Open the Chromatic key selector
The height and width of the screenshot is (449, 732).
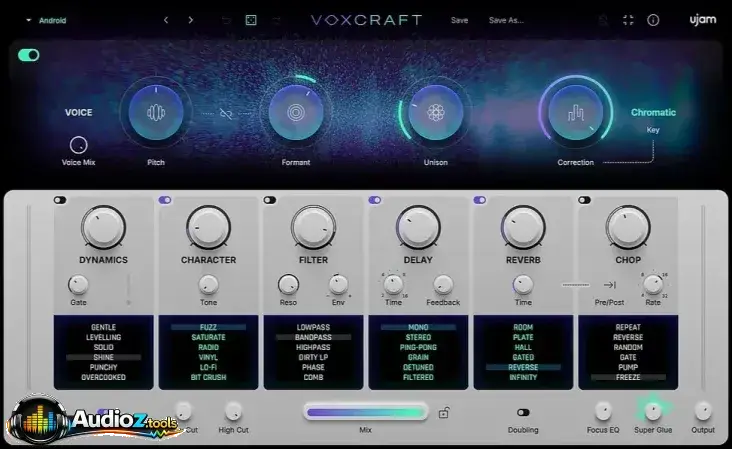[x=653, y=112]
